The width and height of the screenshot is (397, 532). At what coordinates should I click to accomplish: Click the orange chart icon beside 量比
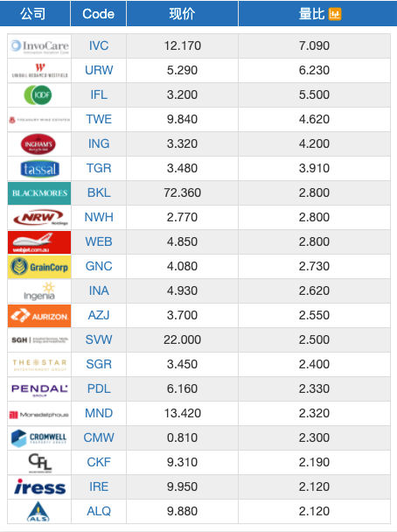tap(335, 14)
